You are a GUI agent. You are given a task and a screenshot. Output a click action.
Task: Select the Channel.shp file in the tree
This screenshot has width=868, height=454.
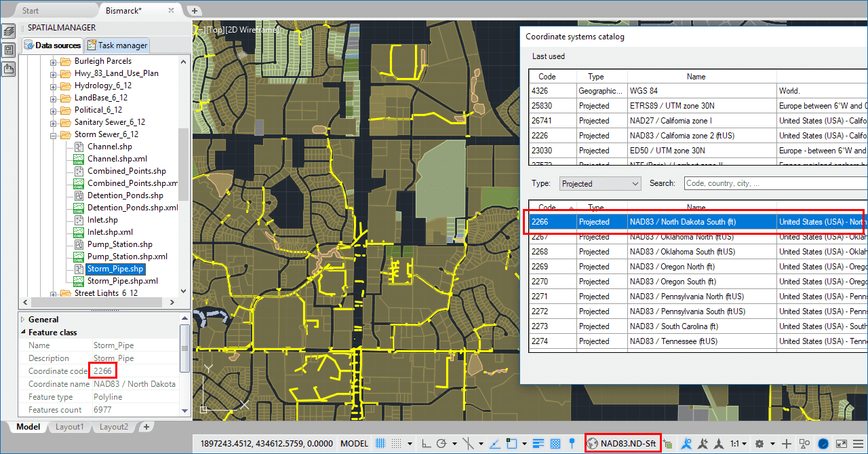click(109, 147)
